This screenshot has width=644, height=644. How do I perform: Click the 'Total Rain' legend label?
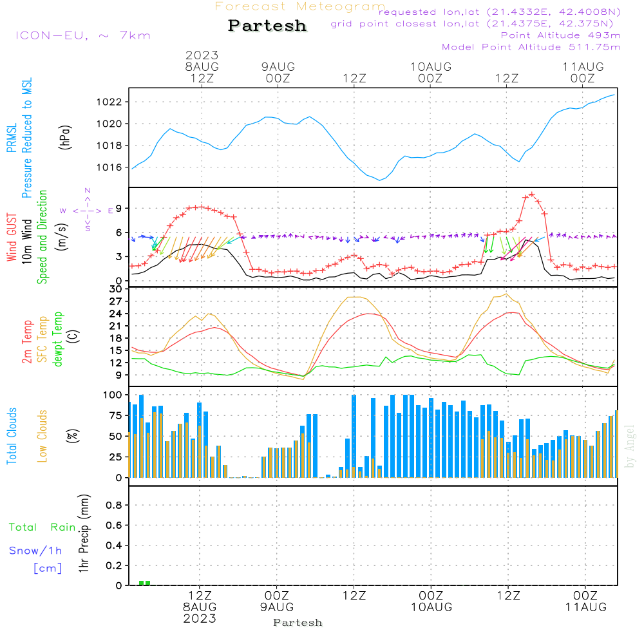tap(43, 527)
